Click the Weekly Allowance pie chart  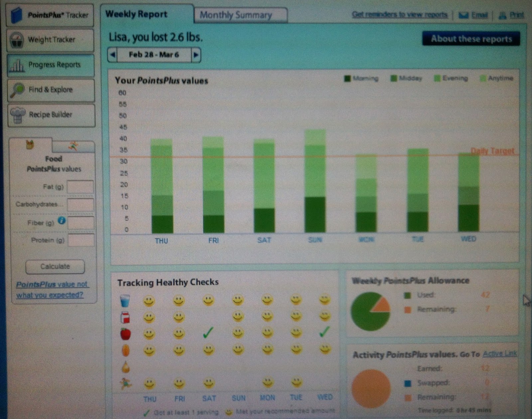click(370, 311)
